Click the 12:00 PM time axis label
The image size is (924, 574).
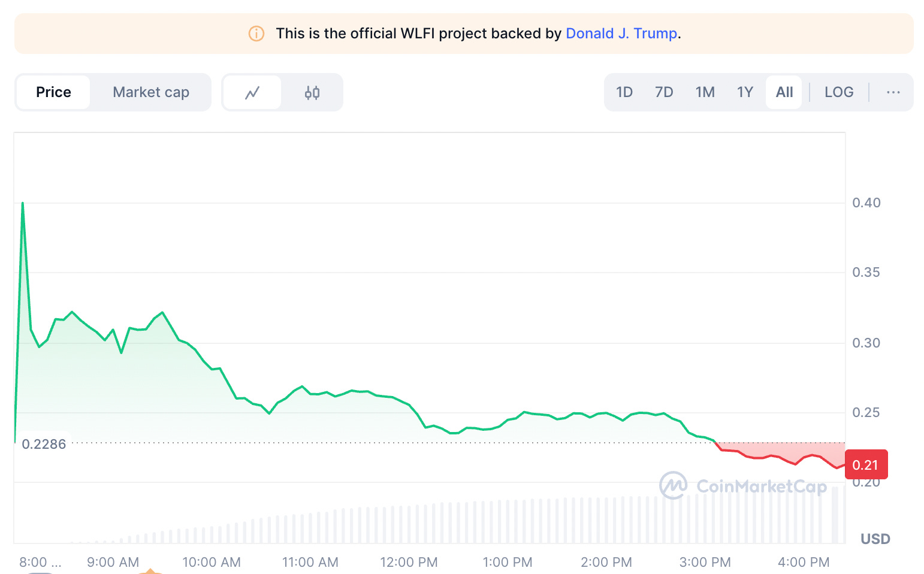[409, 562]
